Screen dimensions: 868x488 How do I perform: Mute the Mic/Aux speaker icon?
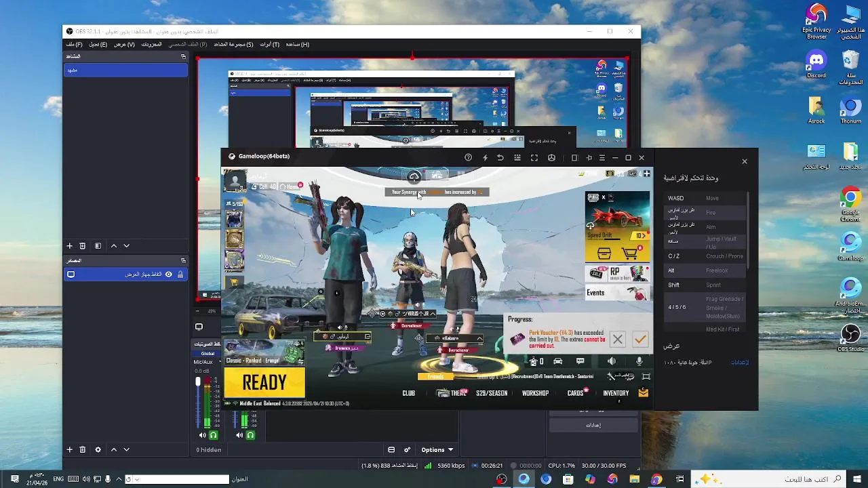tap(202, 435)
